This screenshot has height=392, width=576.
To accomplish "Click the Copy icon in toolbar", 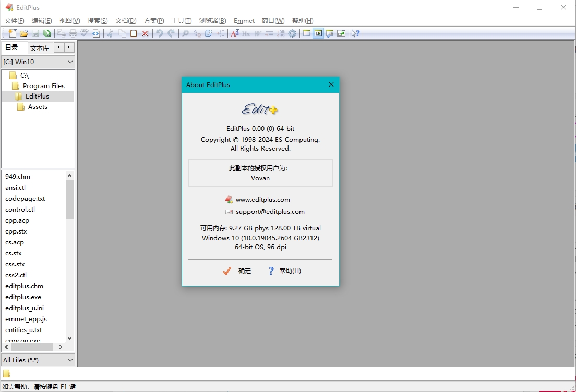I will coord(122,33).
